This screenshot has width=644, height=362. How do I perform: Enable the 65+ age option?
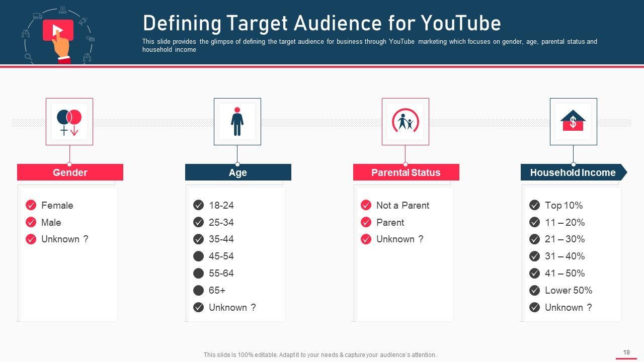(199, 291)
